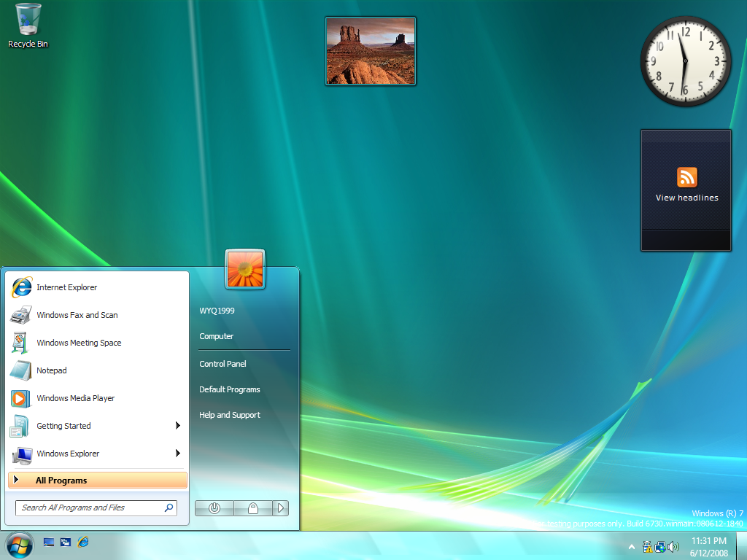
Task: Open the volume speaker icon in the system tray
Action: [673, 546]
